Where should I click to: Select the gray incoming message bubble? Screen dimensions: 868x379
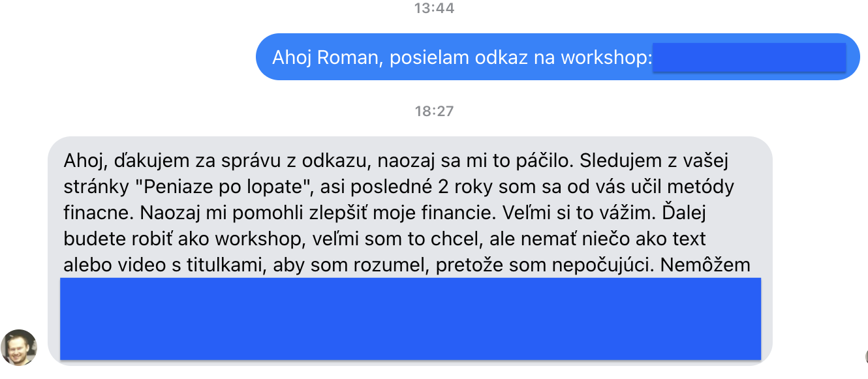click(x=411, y=250)
